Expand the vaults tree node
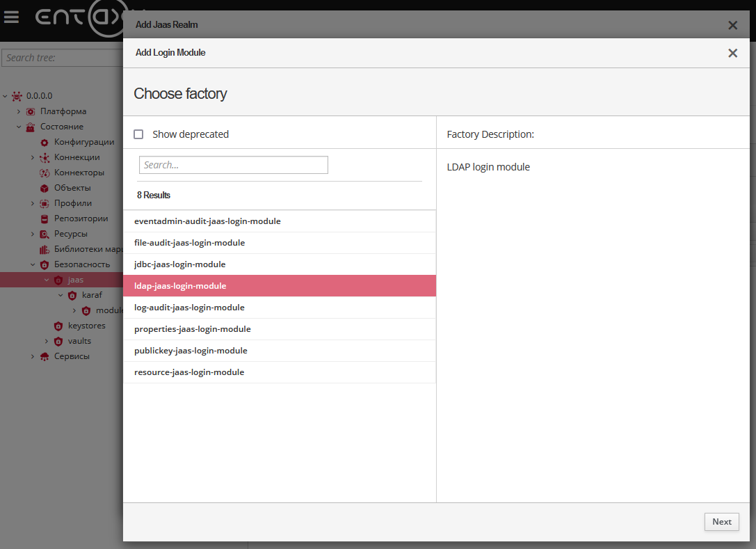This screenshot has height=549, width=756. coord(46,340)
